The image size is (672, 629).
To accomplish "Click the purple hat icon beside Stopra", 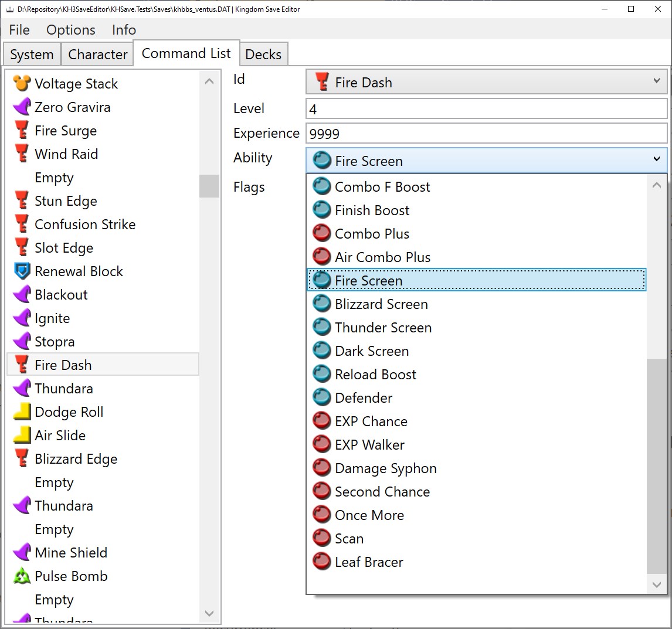I will click(x=22, y=342).
